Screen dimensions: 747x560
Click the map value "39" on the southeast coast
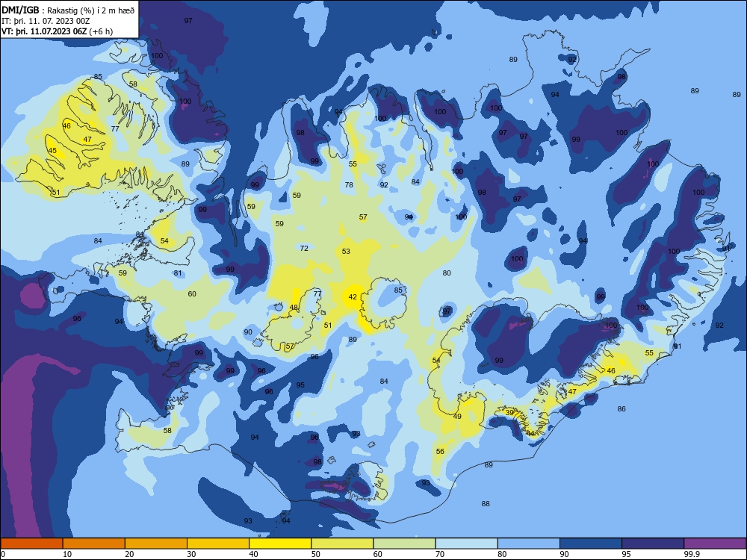tap(509, 412)
